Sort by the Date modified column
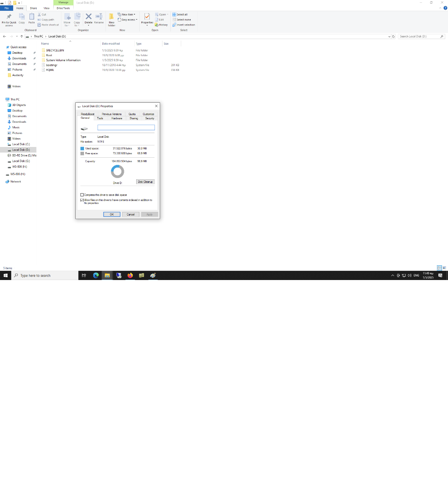Image resolution: width=448 pixels, height=478 pixels. pyautogui.click(x=111, y=43)
